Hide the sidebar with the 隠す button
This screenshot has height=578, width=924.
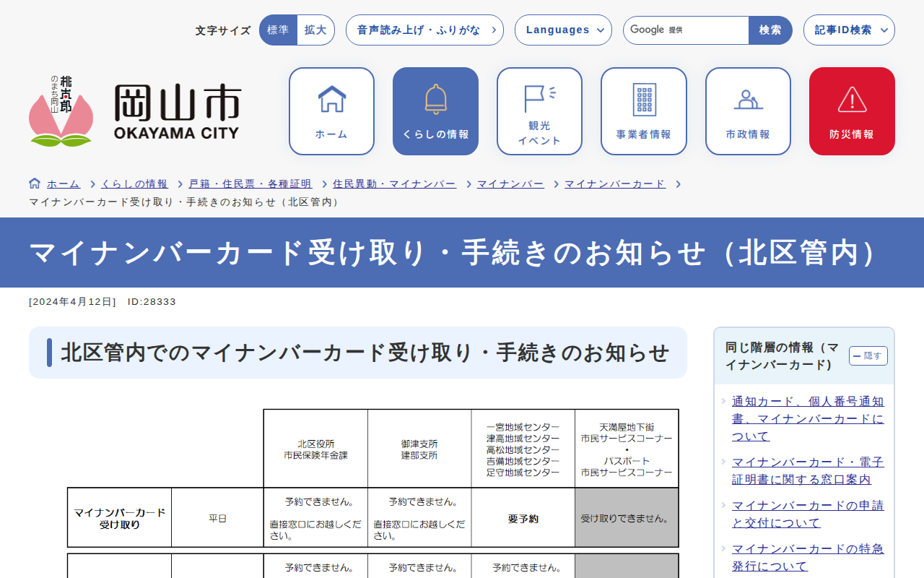pos(868,355)
